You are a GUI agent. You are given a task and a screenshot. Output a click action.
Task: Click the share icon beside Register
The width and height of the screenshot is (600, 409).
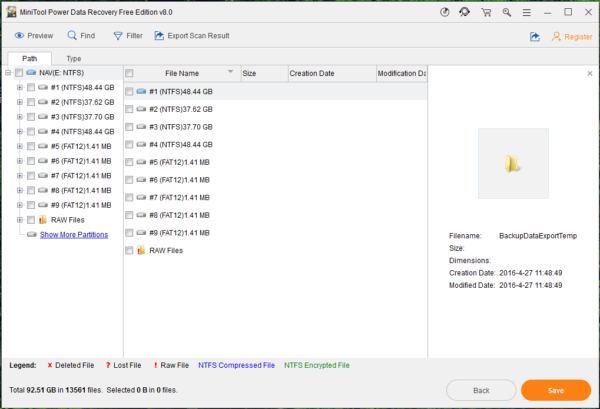click(535, 37)
